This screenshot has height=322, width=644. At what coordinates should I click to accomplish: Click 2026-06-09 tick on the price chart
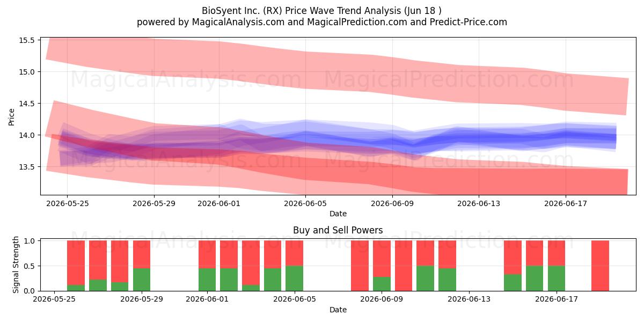[392, 203]
